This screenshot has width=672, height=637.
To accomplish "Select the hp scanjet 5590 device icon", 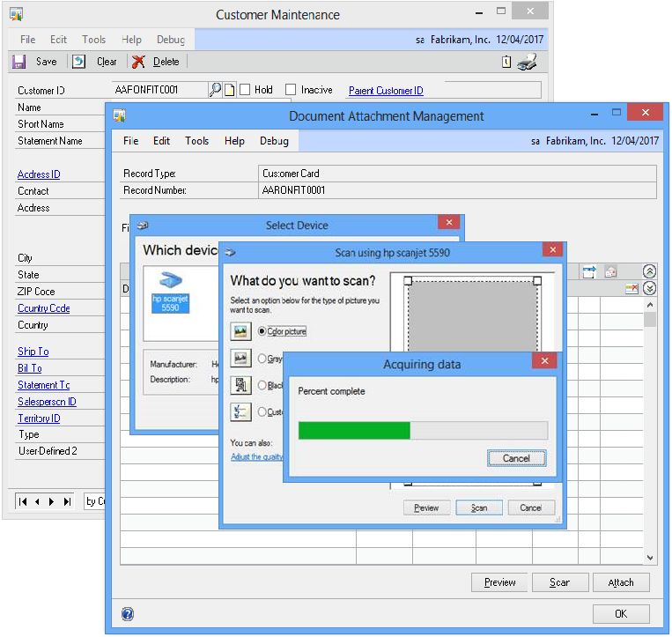I will [x=171, y=292].
